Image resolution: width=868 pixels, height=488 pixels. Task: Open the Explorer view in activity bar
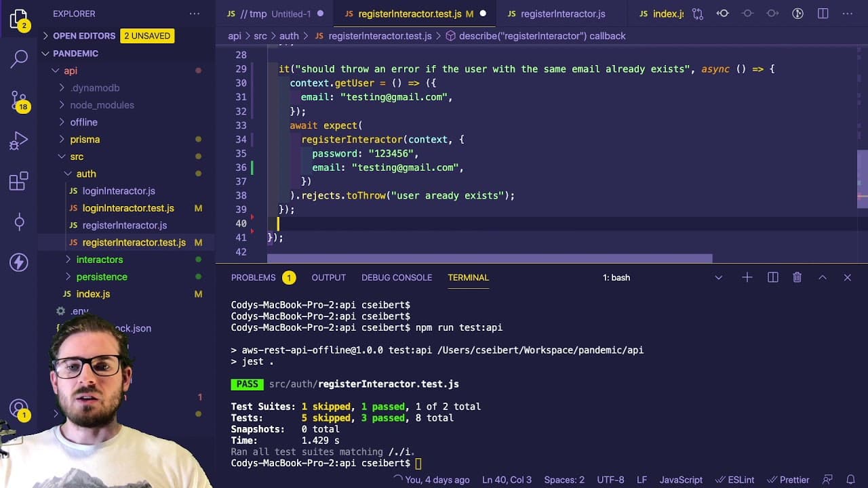[x=19, y=19]
